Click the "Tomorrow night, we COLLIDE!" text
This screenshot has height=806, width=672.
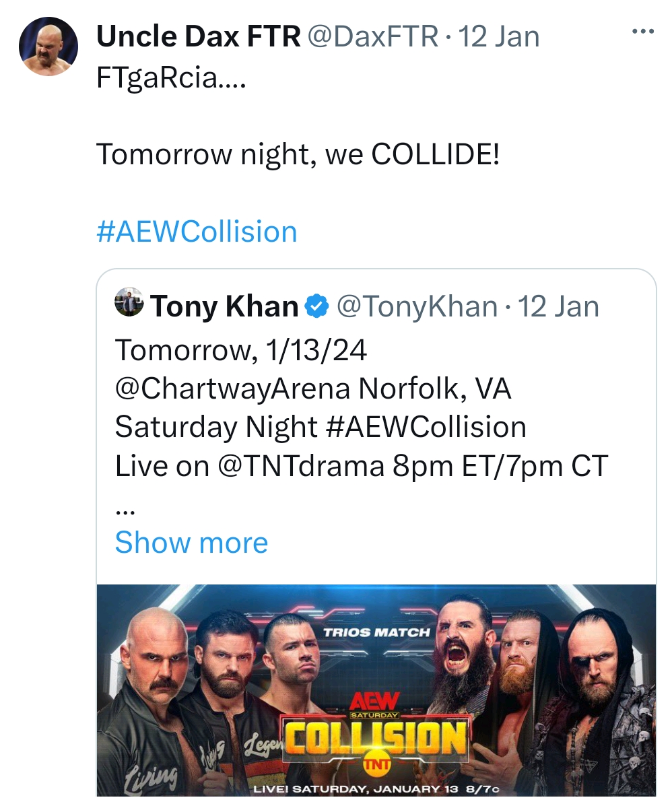click(x=298, y=155)
